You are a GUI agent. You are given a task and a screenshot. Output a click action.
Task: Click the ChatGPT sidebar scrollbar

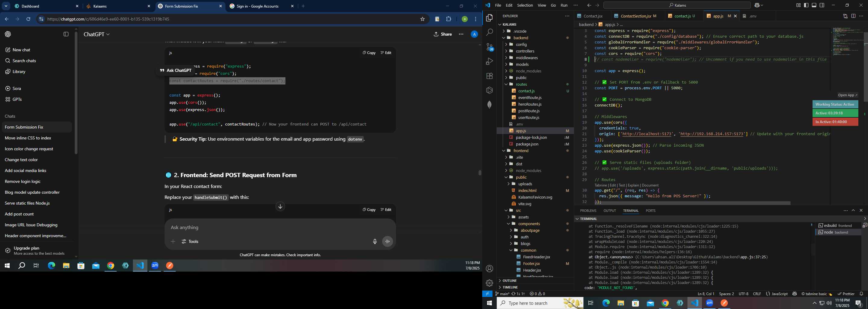[x=76, y=93]
